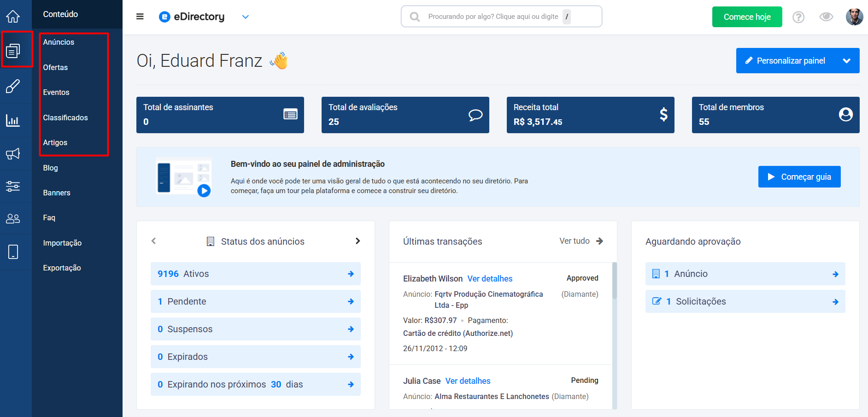Click the 'Personalizar painel' button
Image resolution: width=868 pixels, height=417 pixels.
point(785,61)
